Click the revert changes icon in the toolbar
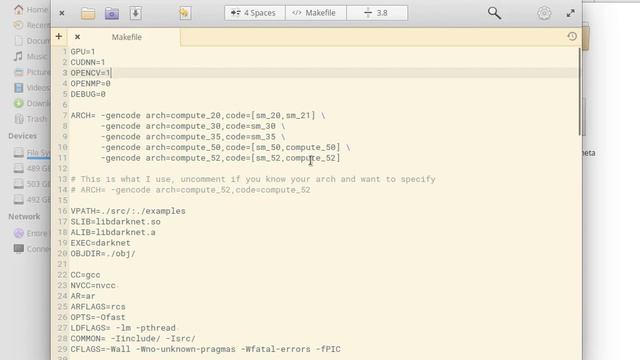 [184, 13]
